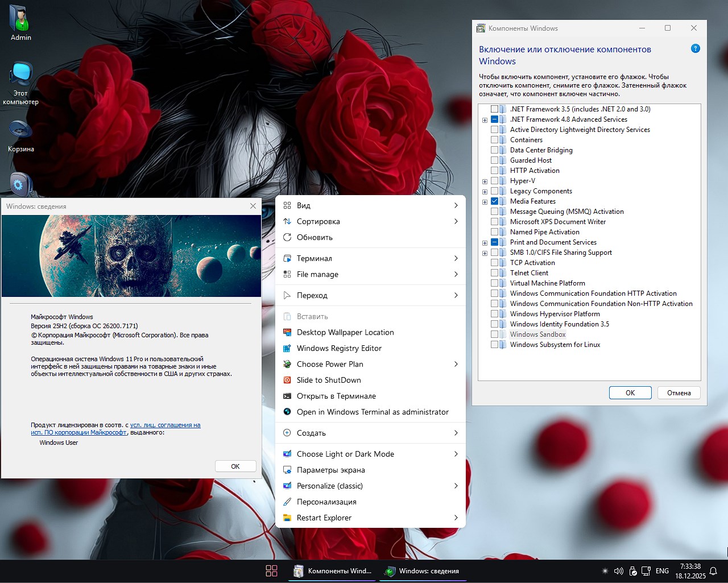Screen dimensions: 728x583
Task: Click the Start grid icon on taskbar
Action: tap(271, 570)
